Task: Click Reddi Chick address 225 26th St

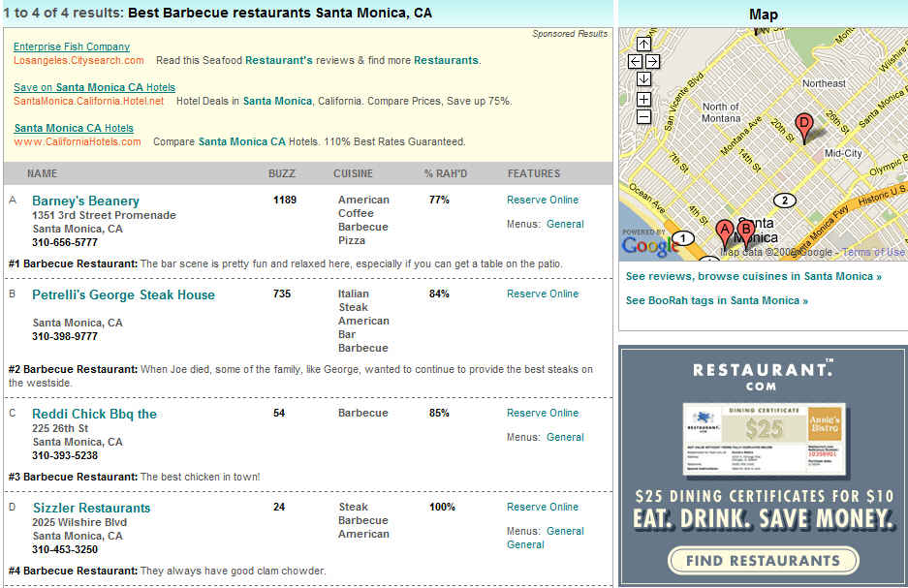Action: click(x=60, y=428)
